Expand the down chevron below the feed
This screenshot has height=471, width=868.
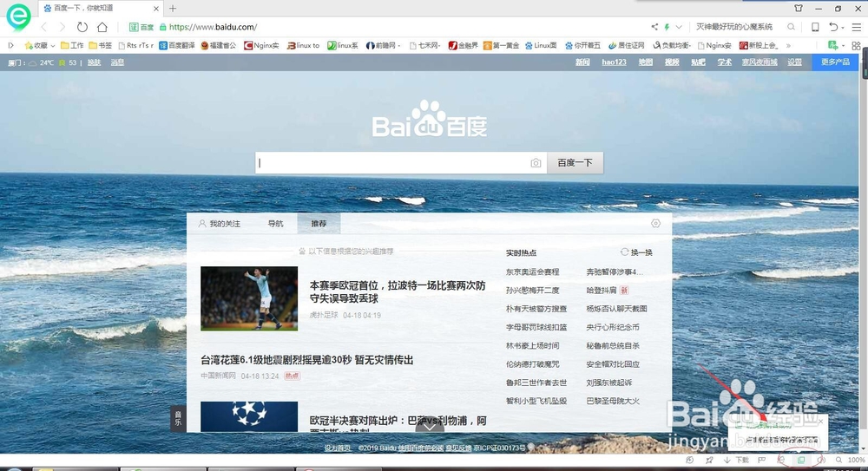[x=430, y=428]
